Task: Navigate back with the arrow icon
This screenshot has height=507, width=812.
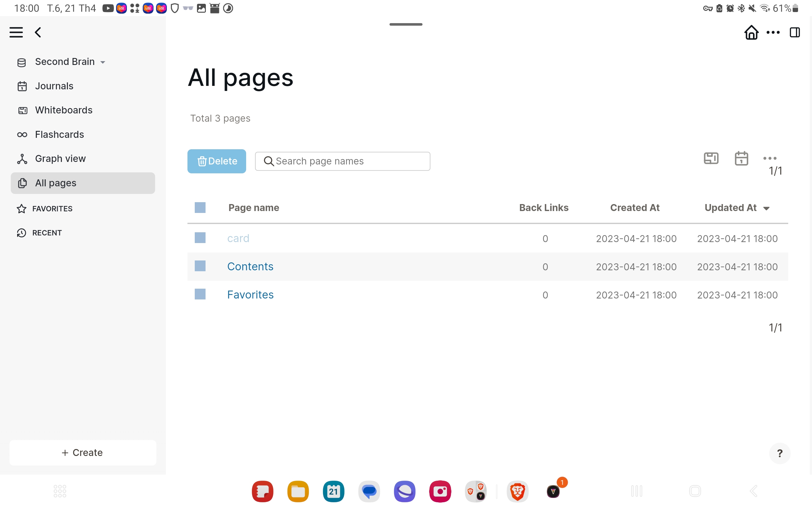Action: click(37, 32)
